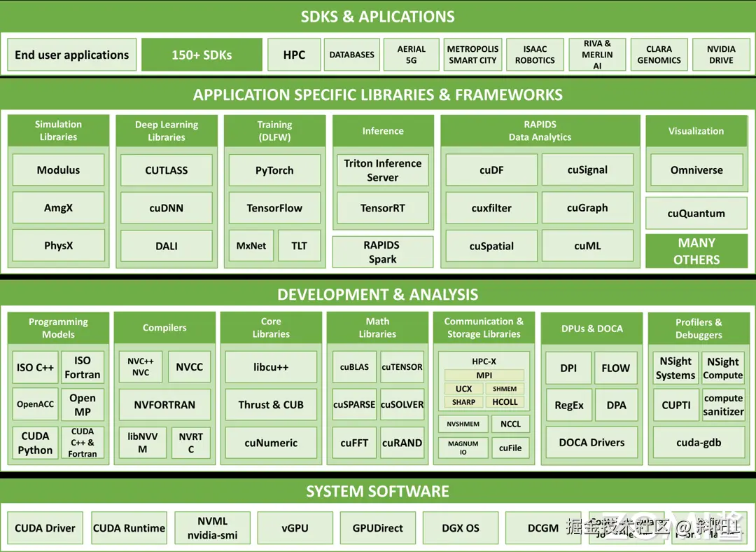Image resolution: width=756 pixels, height=552 pixels.
Task: Click the cuBLAS box
Action: (x=354, y=366)
